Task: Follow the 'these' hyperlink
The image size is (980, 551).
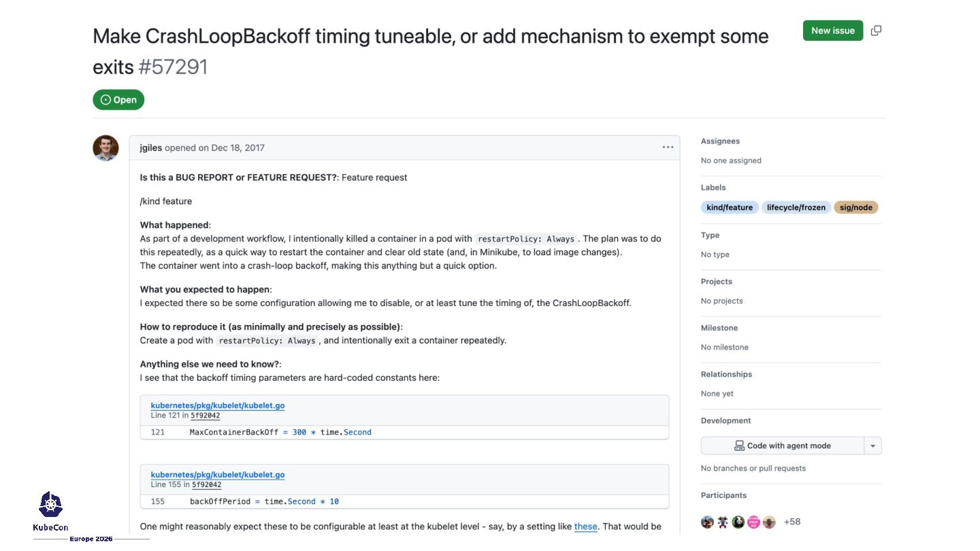Action: point(585,527)
